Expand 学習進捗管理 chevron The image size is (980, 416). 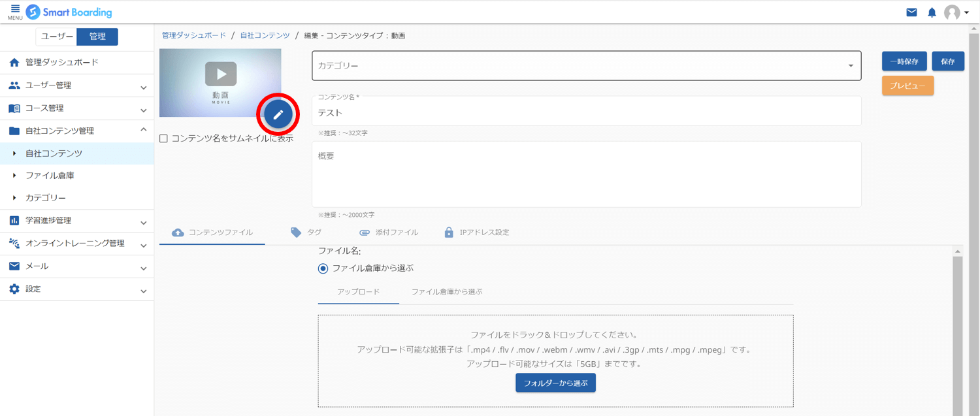pyautogui.click(x=144, y=223)
